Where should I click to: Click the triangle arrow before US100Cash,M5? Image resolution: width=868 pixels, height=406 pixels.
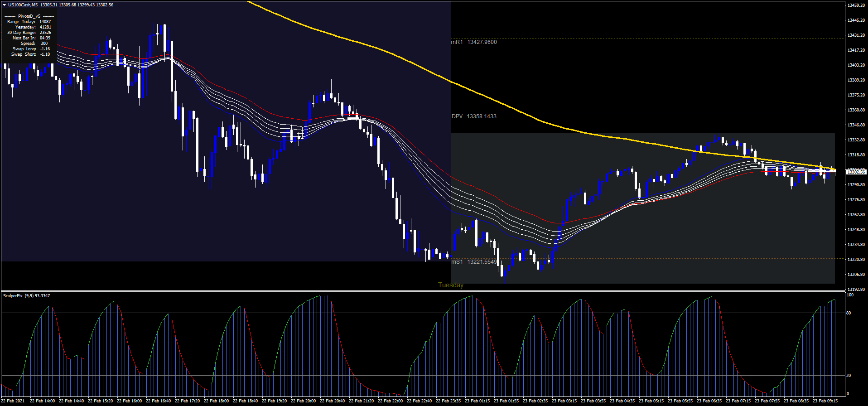[x=4, y=5]
